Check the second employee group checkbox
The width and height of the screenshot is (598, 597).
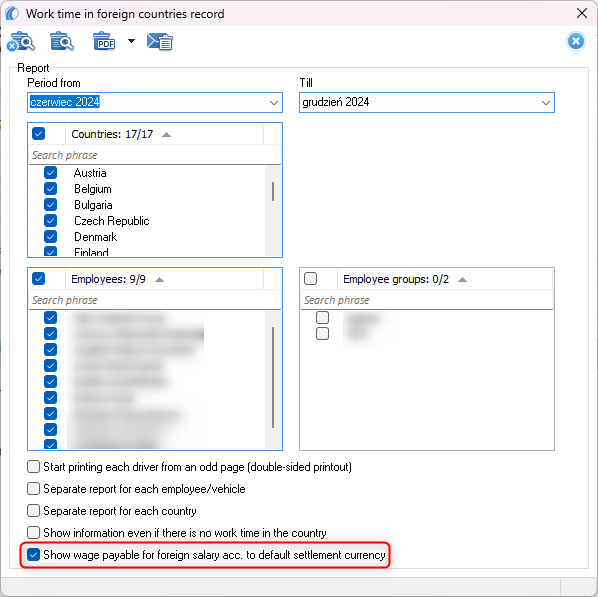pos(322,334)
